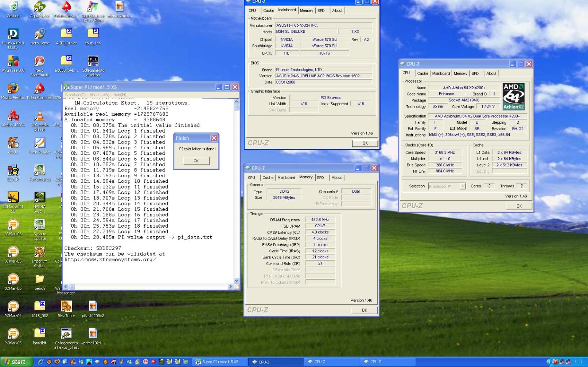Click the Super PI vertical scrollbar down arrow

click(x=236, y=280)
